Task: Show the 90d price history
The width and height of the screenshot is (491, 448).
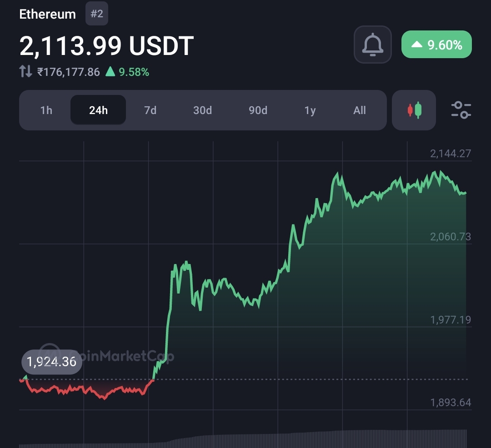Action: (x=258, y=110)
